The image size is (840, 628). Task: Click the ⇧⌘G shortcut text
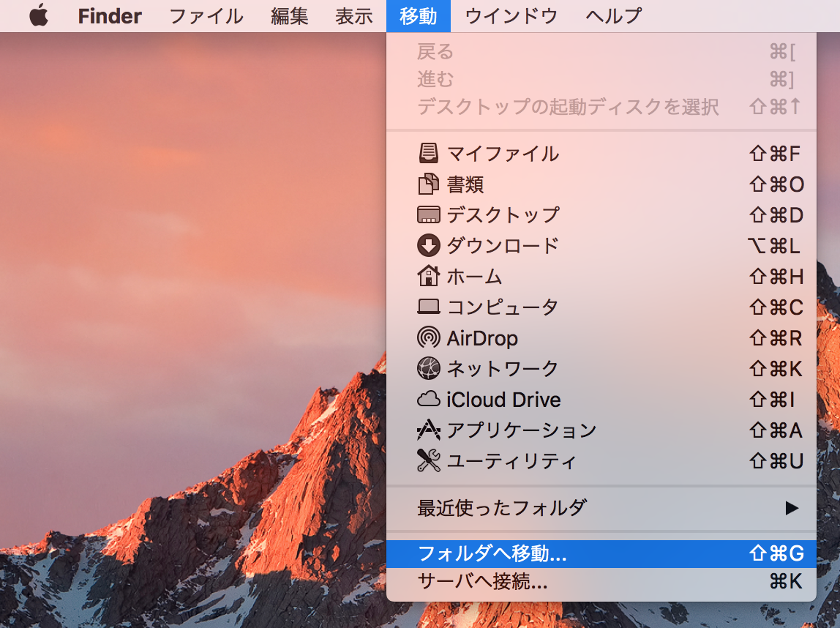click(x=776, y=553)
